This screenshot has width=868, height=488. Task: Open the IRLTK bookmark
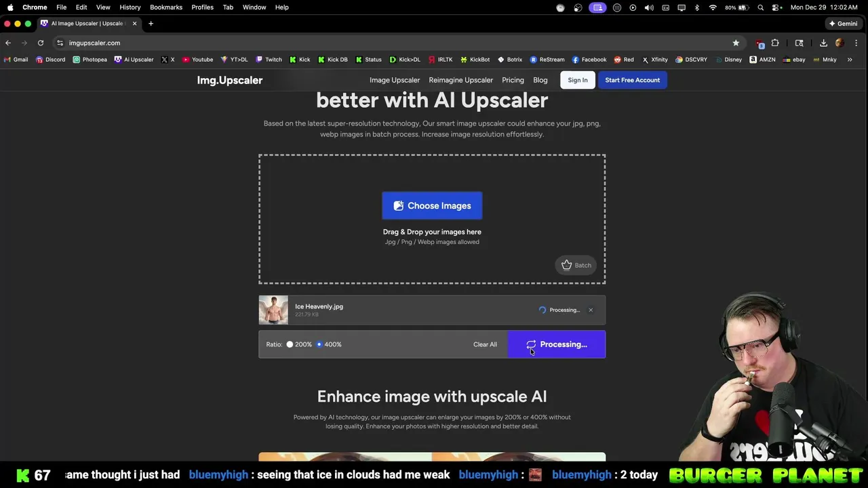(x=440, y=60)
